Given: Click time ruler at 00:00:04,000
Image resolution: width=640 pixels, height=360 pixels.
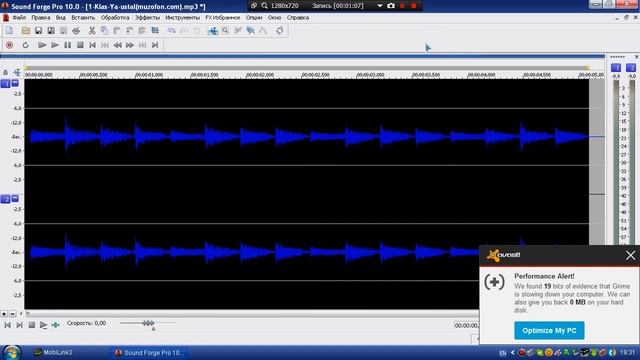Looking at the screenshot, I should pyautogui.click(x=481, y=75).
